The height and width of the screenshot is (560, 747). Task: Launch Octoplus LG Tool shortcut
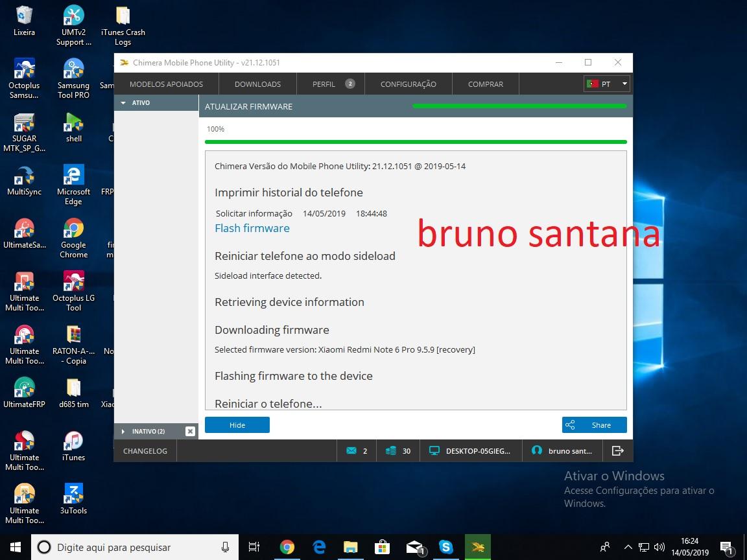pos(73,291)
